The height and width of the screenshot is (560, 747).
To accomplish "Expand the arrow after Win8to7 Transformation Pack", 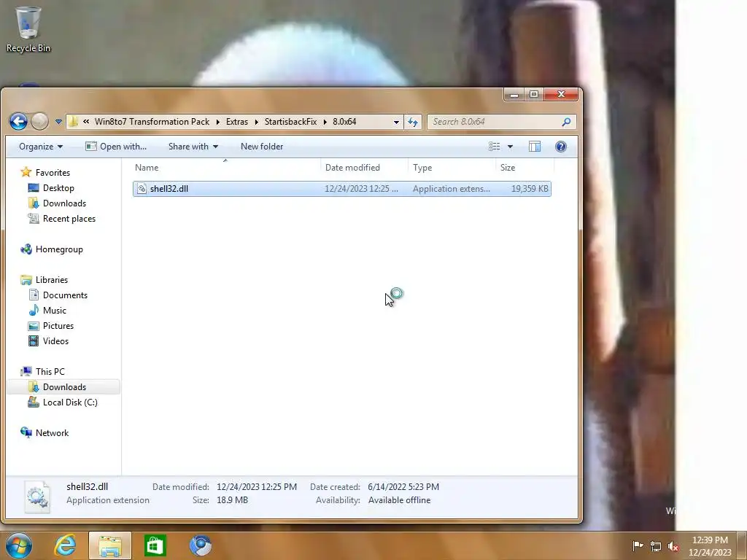I will coord(217,122).
